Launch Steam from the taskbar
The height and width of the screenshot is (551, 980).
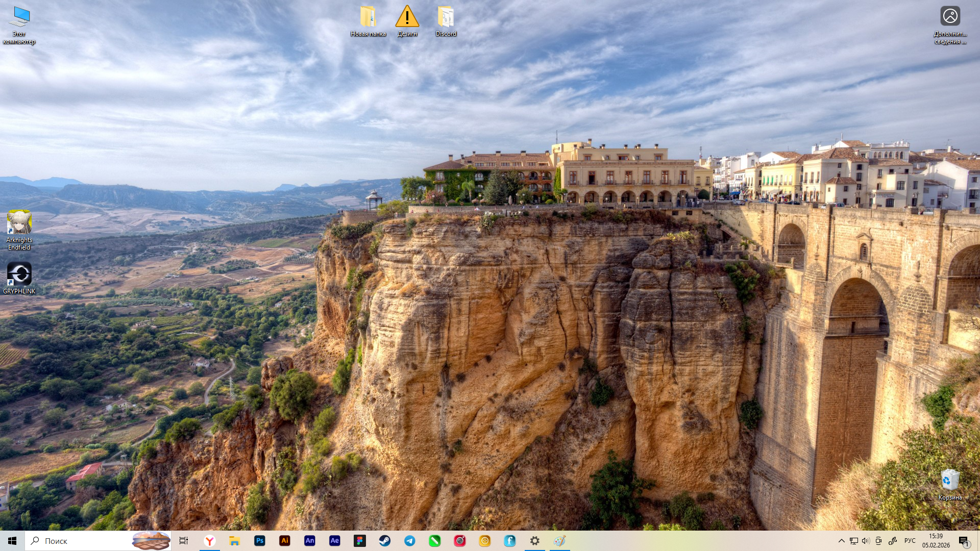[385, 541]
